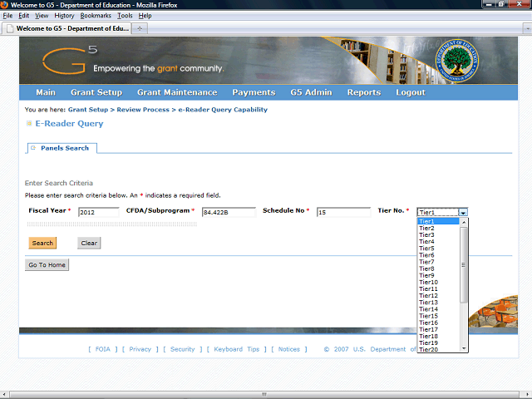Follow e-Reader Query Capability breadcrumb link
Screen dimensions: 532x399
click(223, 110)
